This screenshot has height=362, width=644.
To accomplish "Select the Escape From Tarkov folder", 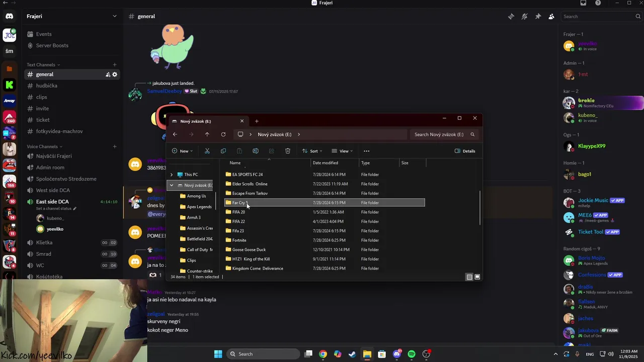I will click(x=325, y=193).
